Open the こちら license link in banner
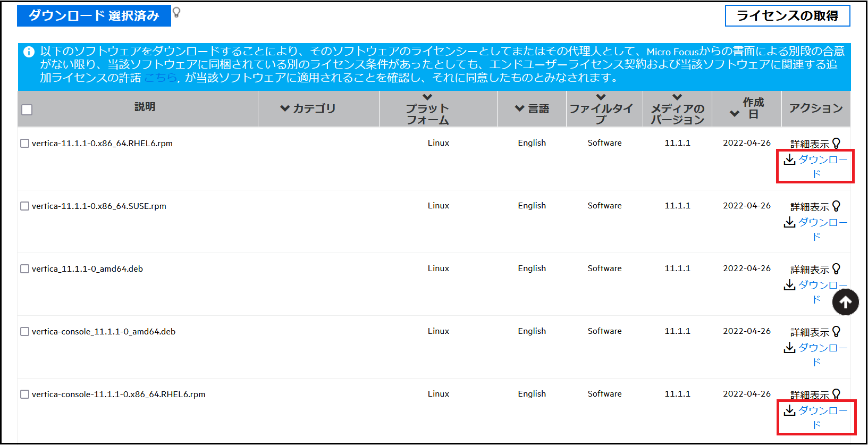The height and width of the screenshot is (445, 868). pyautogui.click(x=160, y=78)
